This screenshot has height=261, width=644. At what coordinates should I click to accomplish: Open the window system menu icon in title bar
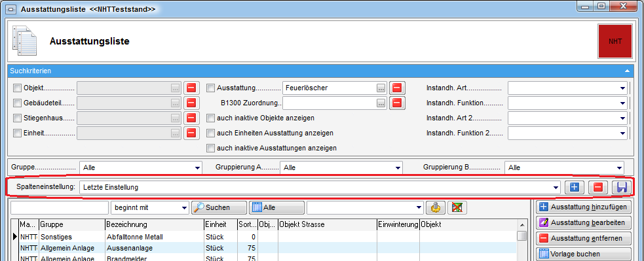(x=12, y=9)
